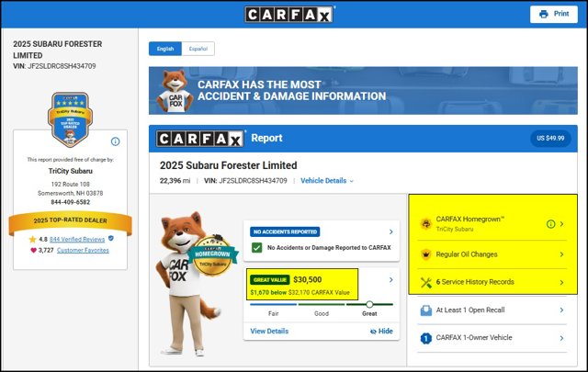Print the CARFAX report
588x372 pixels.
tap(554, 14)
